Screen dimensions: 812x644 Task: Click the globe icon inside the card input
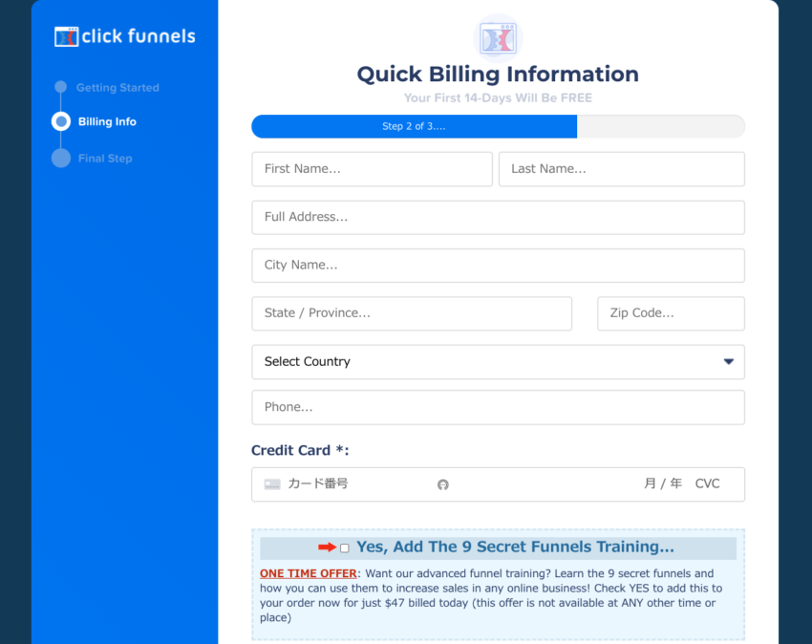443,484
